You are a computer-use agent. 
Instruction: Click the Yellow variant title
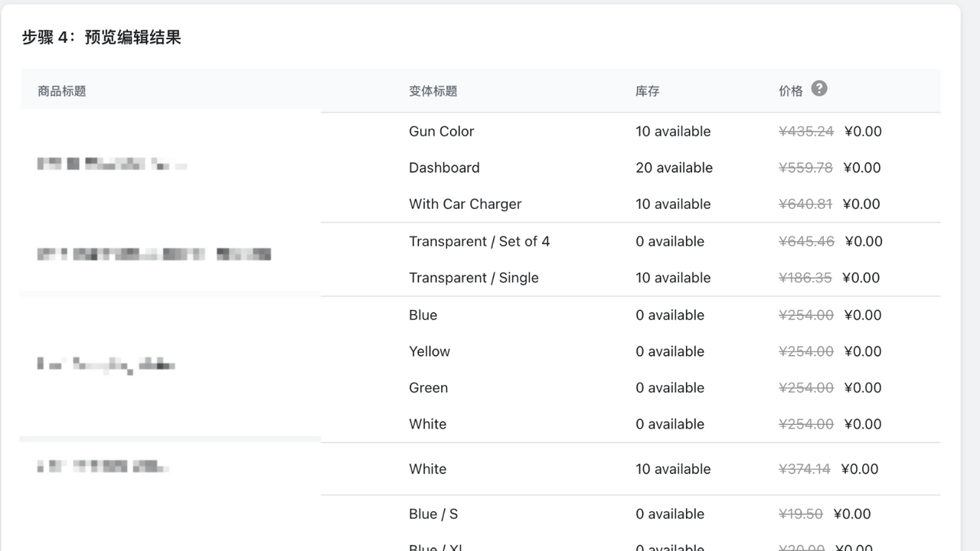(x=430, y=351)
